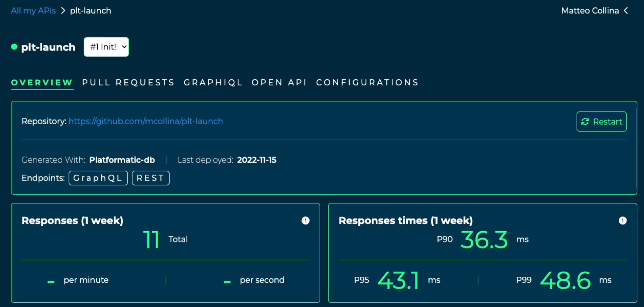Click the 'Total' label beside 11
644x307 pixels.
(178, 239)
